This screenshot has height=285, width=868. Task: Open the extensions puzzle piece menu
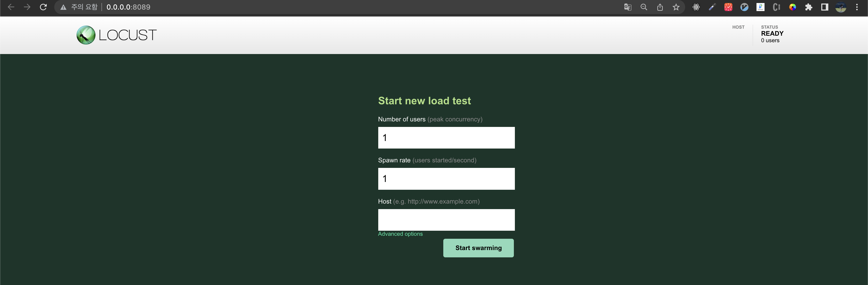tap(809, 7)
